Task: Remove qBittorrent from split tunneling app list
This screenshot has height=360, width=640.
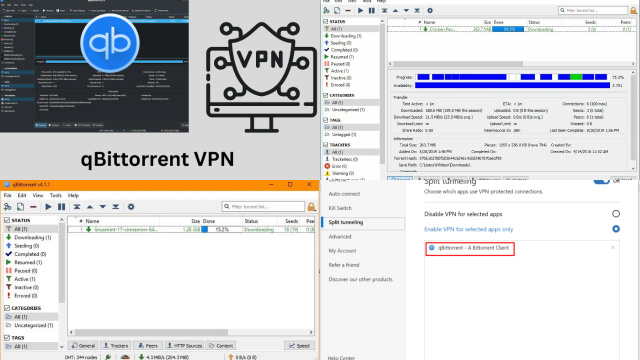Action: [613, 248]
